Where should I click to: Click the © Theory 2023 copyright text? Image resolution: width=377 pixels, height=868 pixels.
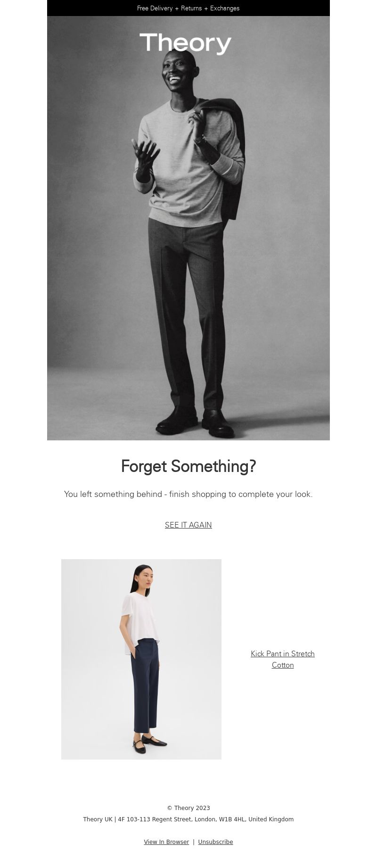tap(188, 808)
